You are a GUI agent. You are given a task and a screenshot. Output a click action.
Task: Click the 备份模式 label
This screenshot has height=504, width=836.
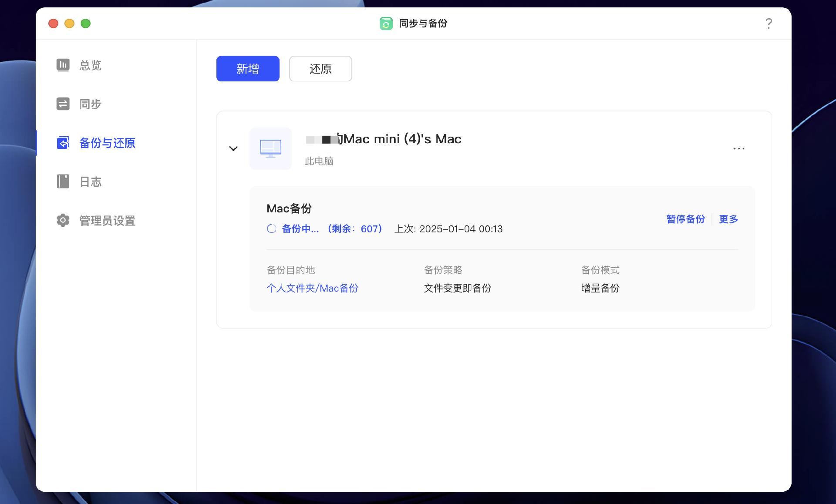tap(600, 270)
